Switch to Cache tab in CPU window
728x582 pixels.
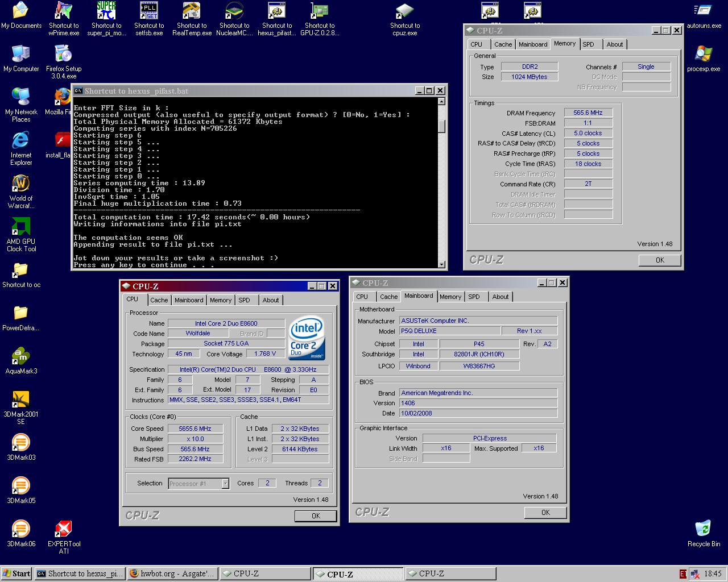[x=159, y=300]
